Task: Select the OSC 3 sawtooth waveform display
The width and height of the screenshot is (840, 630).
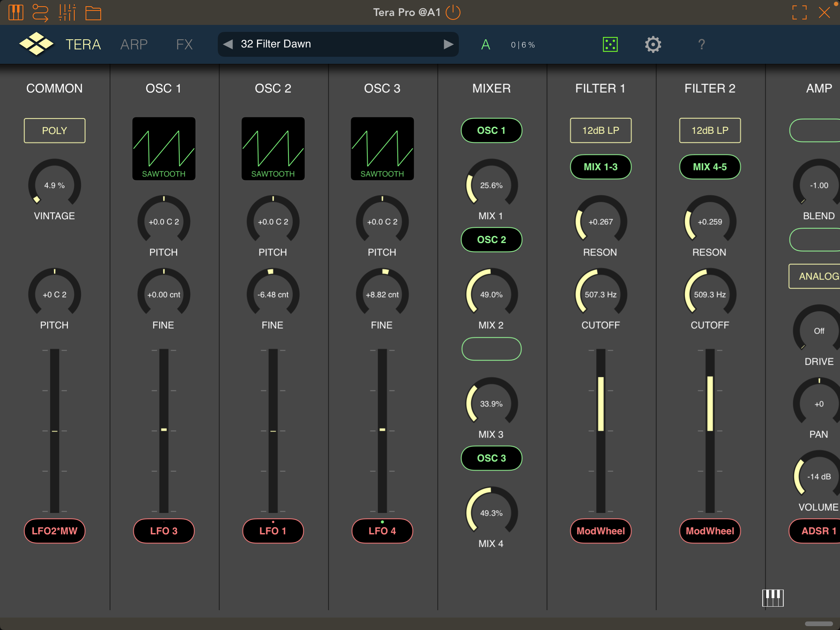Action: (382, 149)
